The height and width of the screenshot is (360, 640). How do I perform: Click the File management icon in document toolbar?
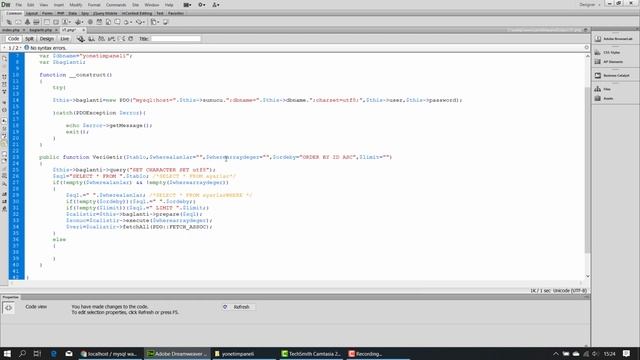(x=91, y=39)
